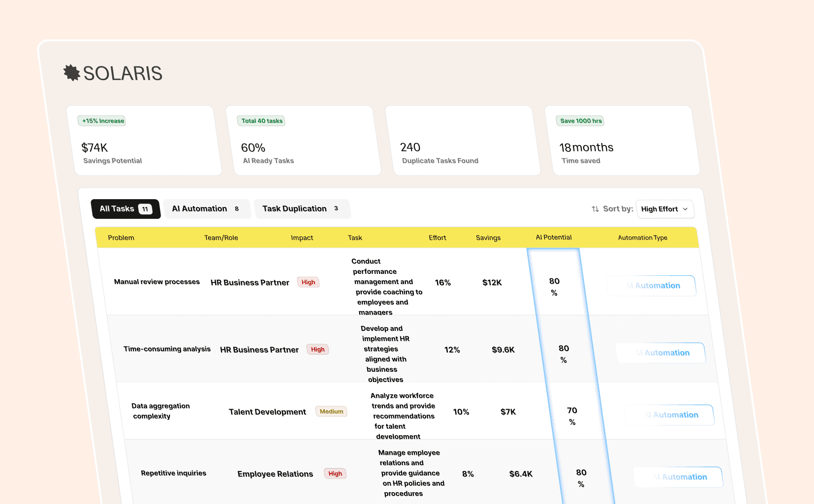Select the Time-consuming analysis problem cell
This screenshot has height=504, width=814.
tap(167, 349)
